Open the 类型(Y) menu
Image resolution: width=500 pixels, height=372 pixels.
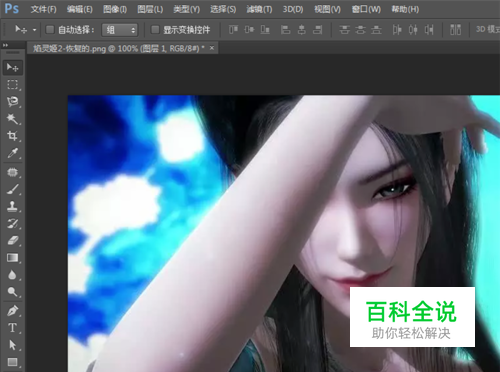(186, 9)
